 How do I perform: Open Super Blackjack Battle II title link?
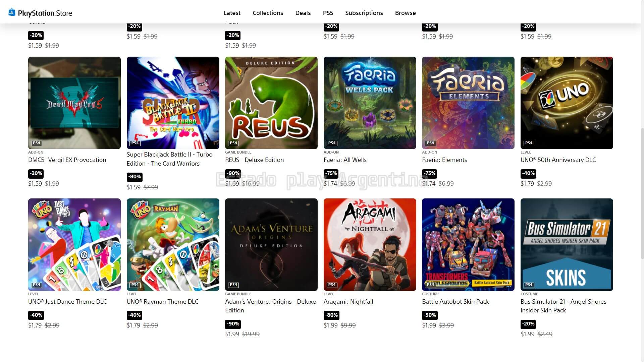169,159
